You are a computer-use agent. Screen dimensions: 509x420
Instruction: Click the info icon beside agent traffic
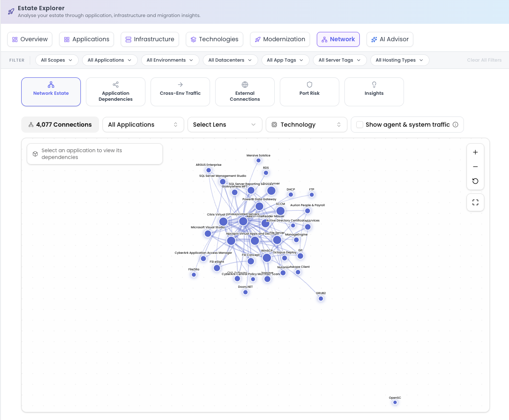pyautogui.click(x=455, y=125)
